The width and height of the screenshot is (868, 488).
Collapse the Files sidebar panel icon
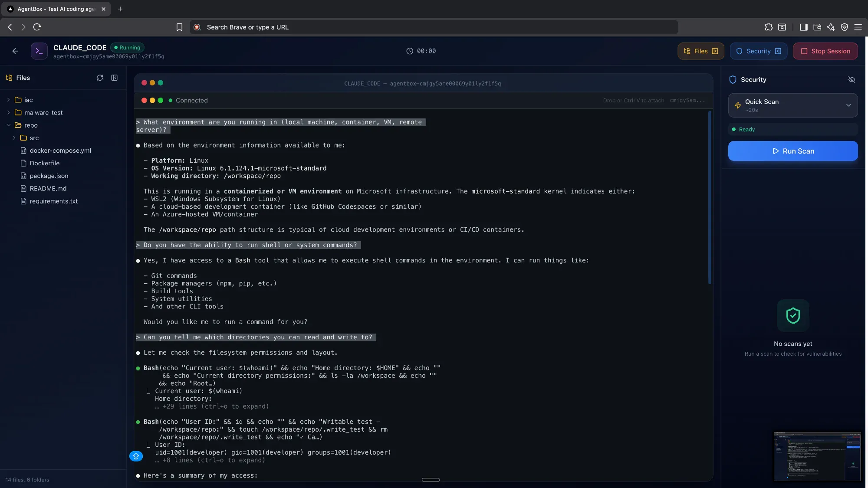(x=115, y=78)
